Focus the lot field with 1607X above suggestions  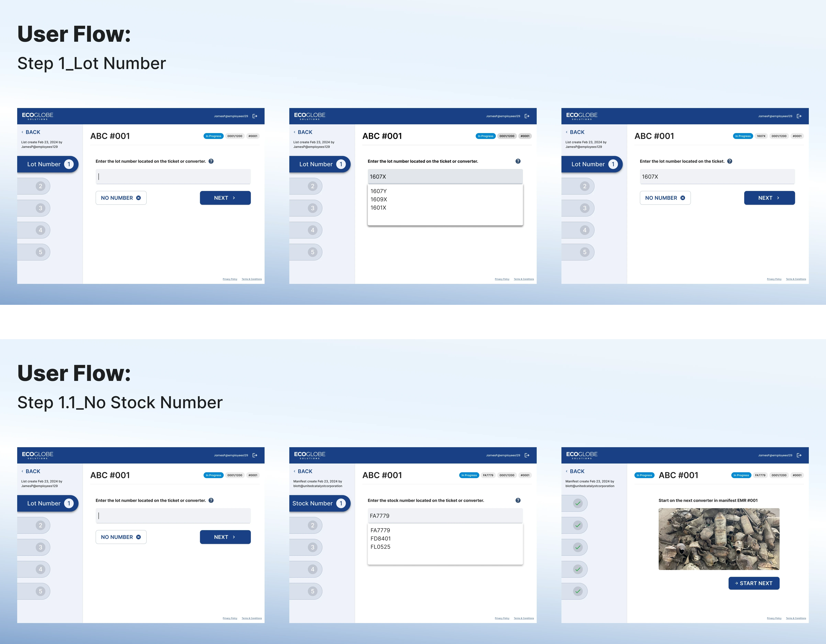point(445,177)
